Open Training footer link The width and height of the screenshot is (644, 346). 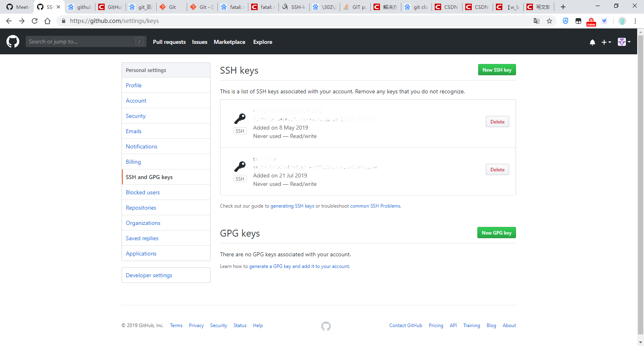point(471,325)
